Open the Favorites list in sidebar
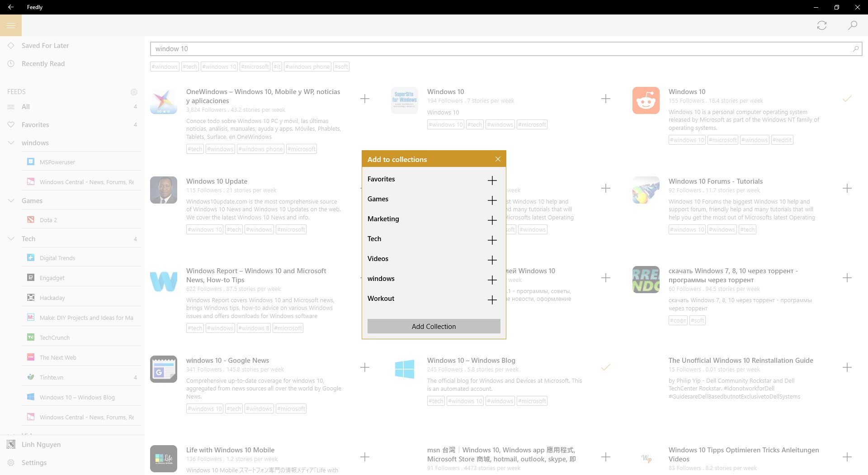868x475 pixels. [x=72, y=125]
